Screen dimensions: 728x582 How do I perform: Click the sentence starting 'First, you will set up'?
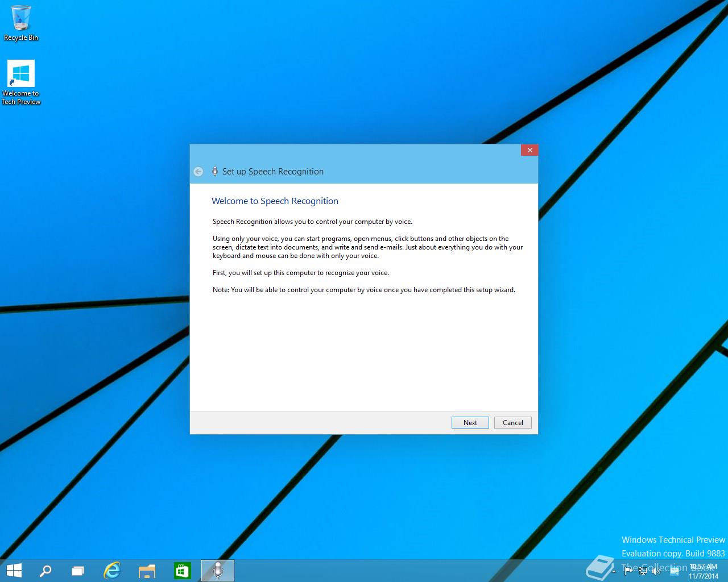pos(301,273)
